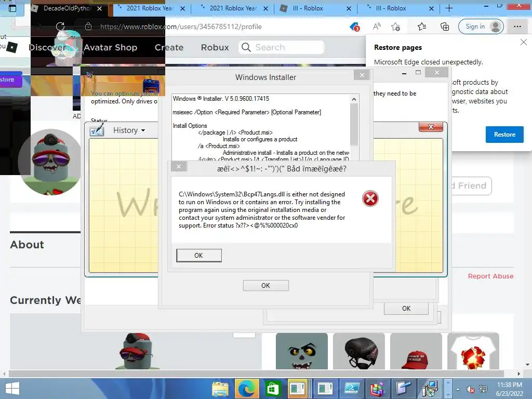This screenshot has height=399, width=532.
Task: Open Edge Collections
Action: coord(445,26)
